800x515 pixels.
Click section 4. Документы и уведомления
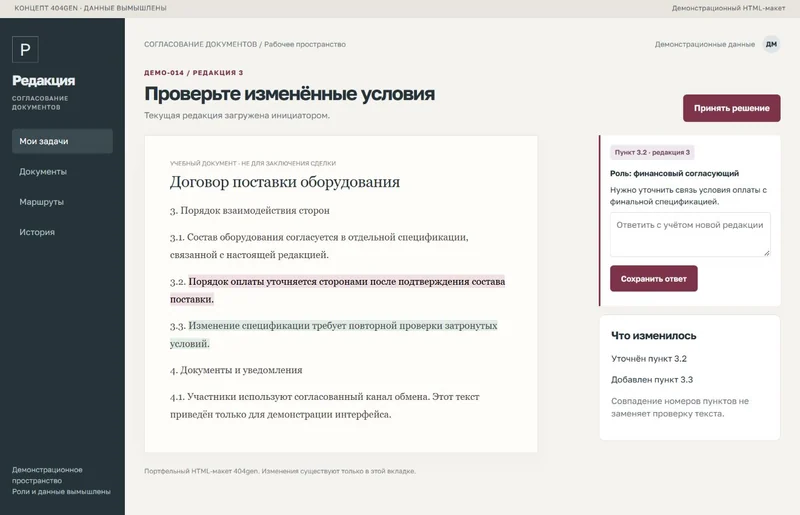click(236, 370)
